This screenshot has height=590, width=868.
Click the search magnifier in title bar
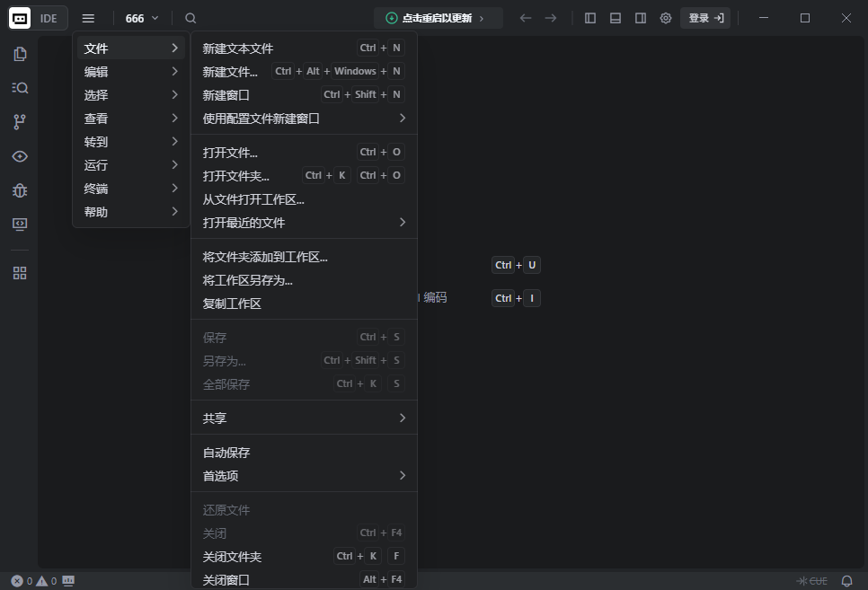click(190, 18)
